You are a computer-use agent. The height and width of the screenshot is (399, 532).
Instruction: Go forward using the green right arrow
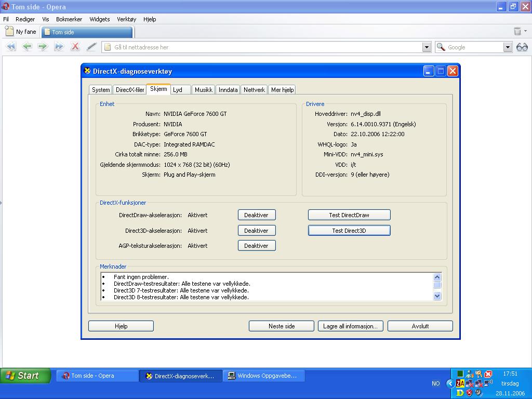[x=43, y=46]
